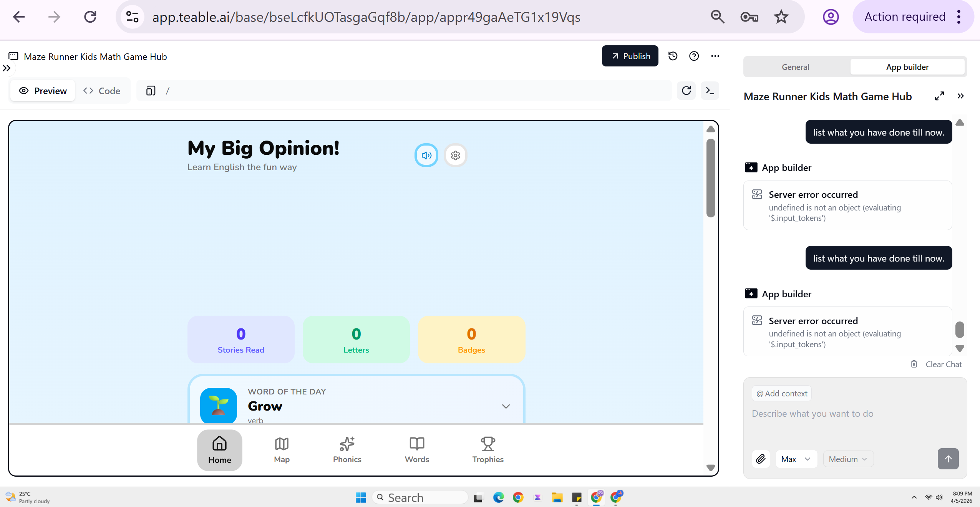Open the Max model dropdown
This screenshot has width=980, height=507.
(x=796, y=459)
